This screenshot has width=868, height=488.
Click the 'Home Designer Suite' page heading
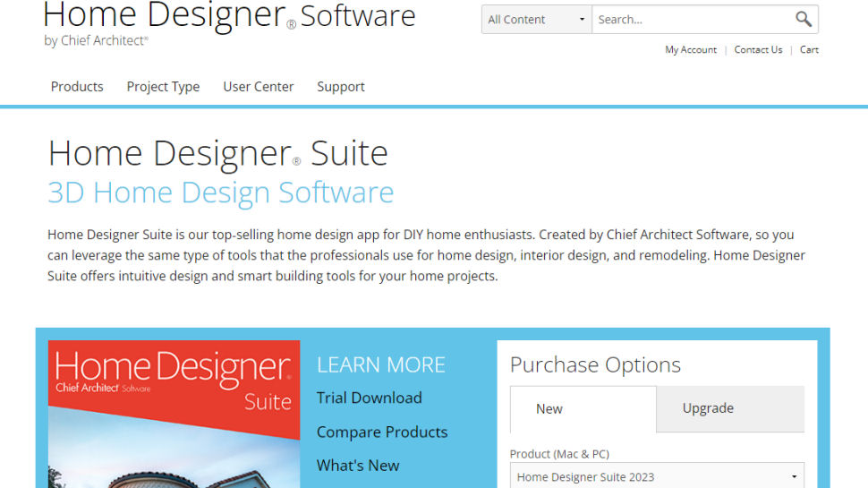point(217,153)
